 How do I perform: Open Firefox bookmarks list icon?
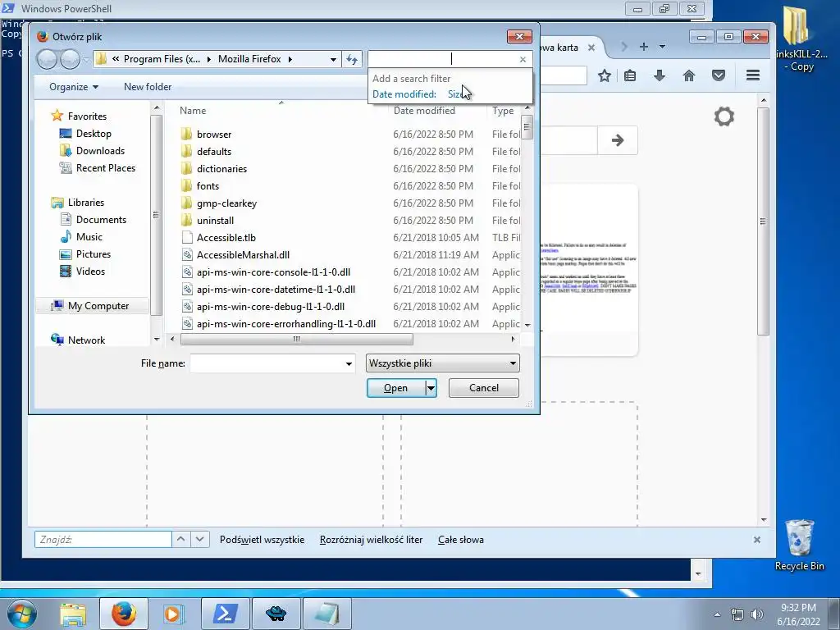pos(630,75)
